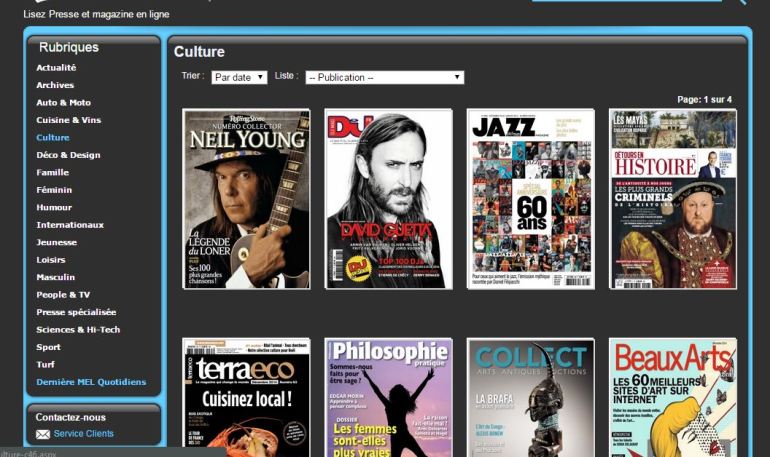Expand the Publication list dropdown

[x=384, y=77]
